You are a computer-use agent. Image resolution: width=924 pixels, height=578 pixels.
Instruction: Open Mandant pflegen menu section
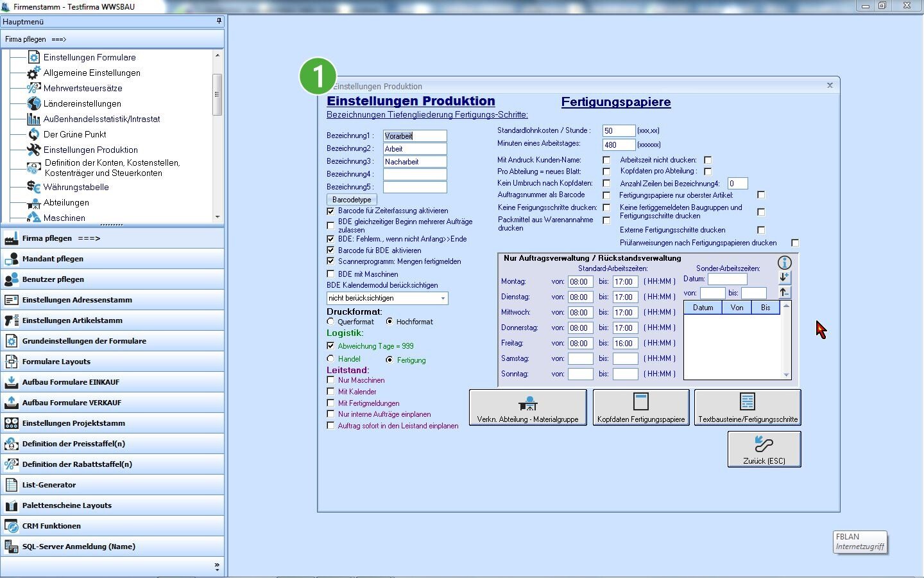point(112,259)
